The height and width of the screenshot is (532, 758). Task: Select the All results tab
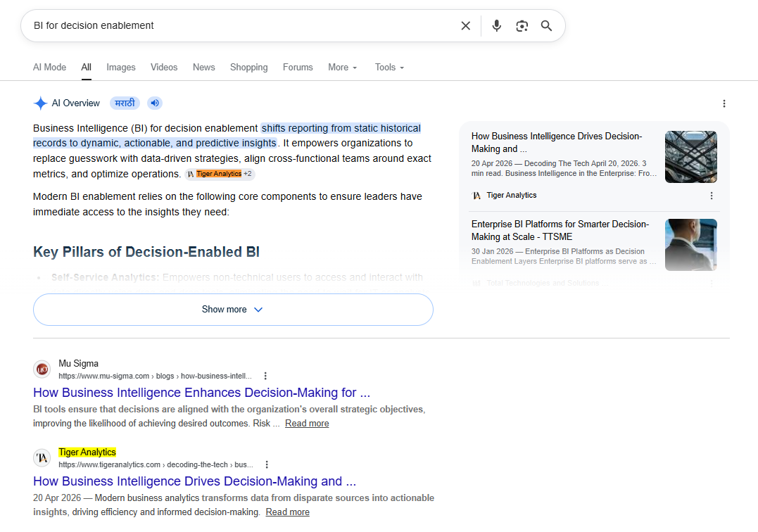click(86, 67)
